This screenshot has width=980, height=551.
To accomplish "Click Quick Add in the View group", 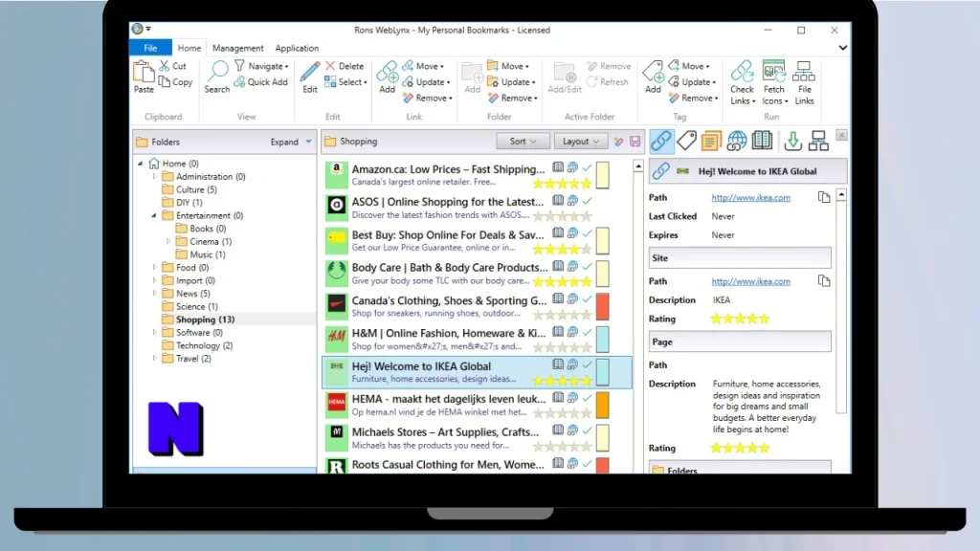I will (260, 82).
